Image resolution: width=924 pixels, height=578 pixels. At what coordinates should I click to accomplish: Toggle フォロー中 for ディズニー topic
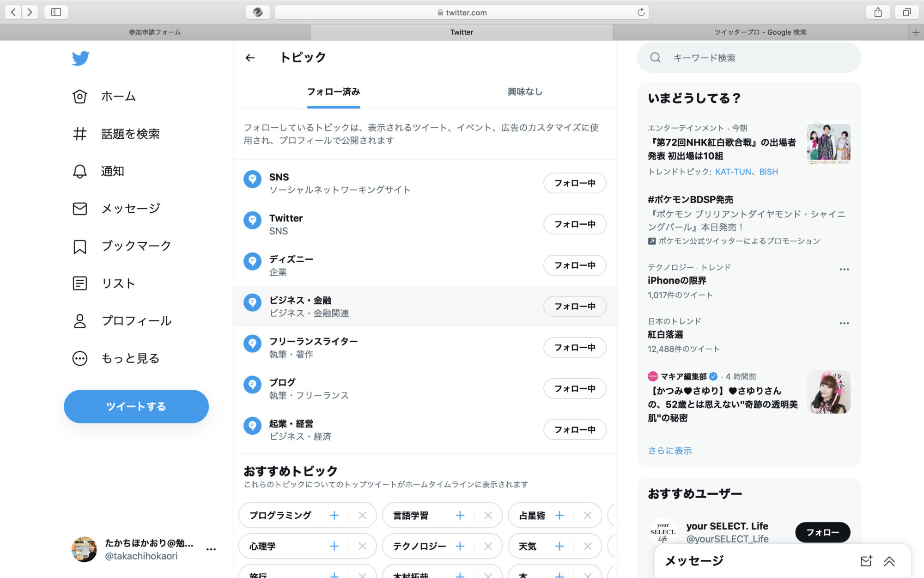coord(575,265)
